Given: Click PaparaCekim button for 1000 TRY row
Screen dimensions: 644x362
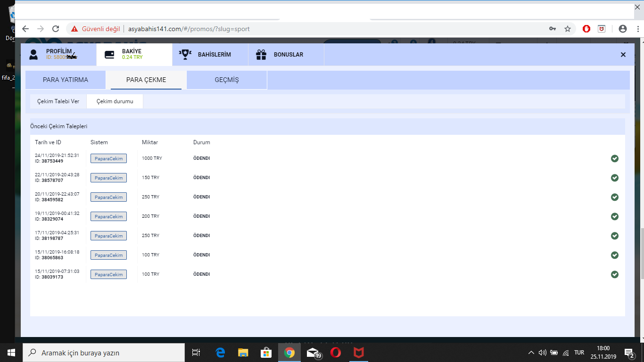Looking at the screenshot, I should click(108, 158).
